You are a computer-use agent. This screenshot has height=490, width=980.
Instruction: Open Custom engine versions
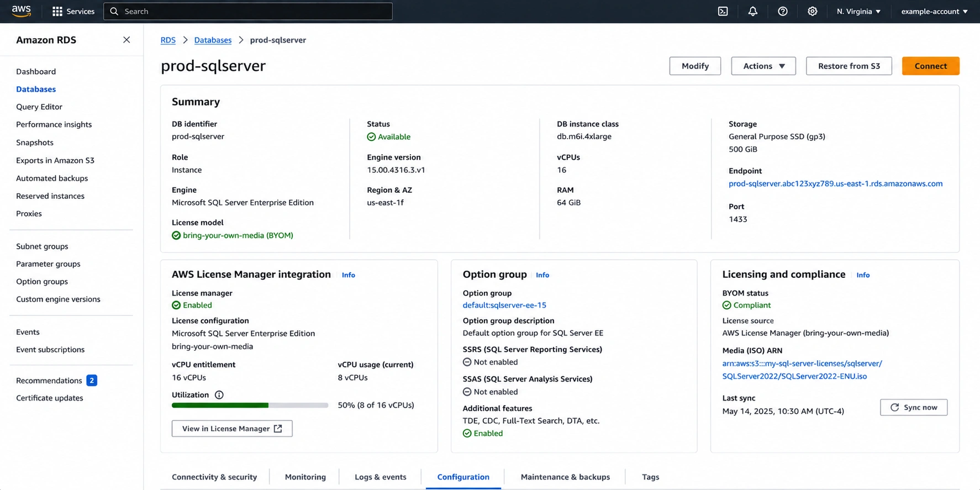(x=58, y=299)
